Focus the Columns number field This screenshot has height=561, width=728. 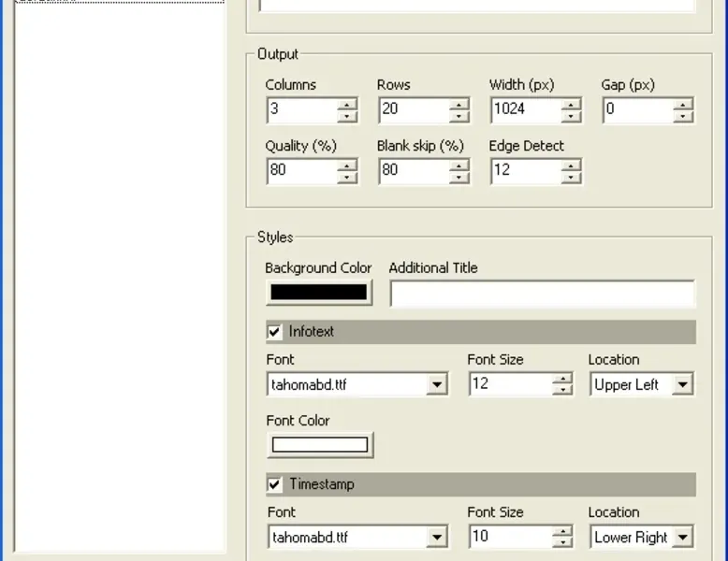(301, 109)
